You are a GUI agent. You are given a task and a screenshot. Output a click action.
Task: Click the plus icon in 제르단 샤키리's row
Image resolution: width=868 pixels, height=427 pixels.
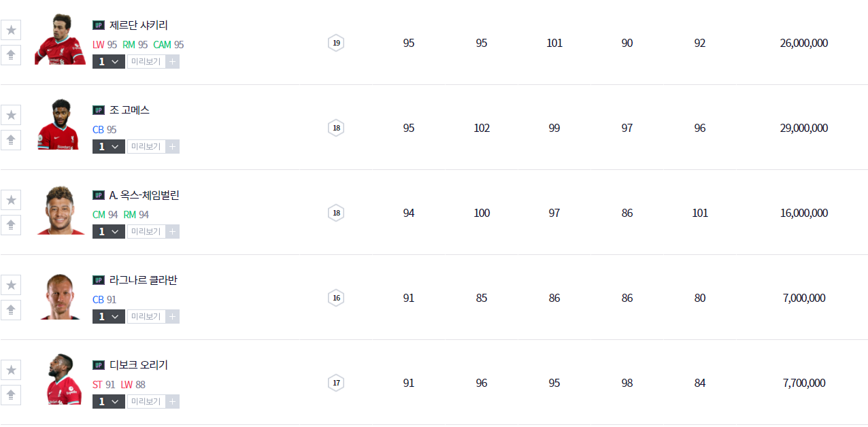pos(173,62)
